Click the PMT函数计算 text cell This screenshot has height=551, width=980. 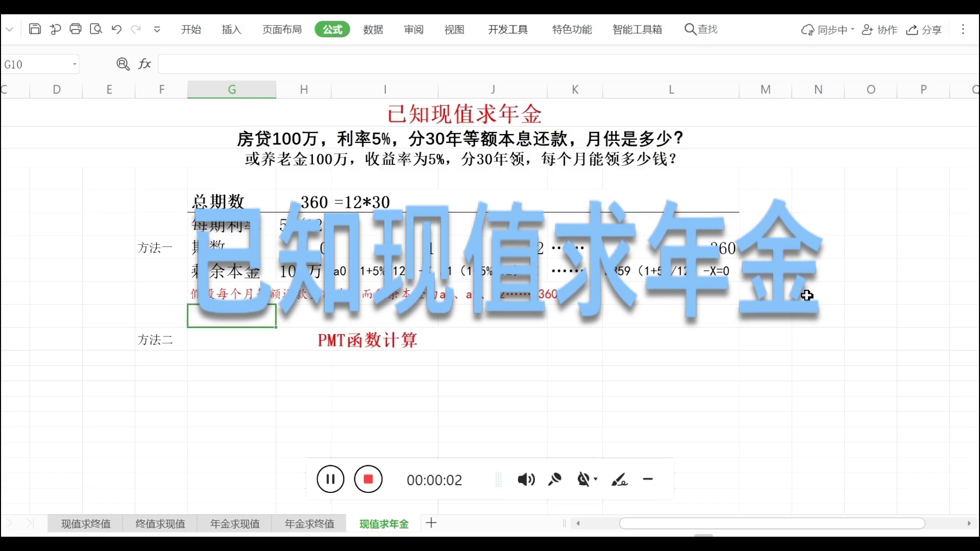point(367,340)
